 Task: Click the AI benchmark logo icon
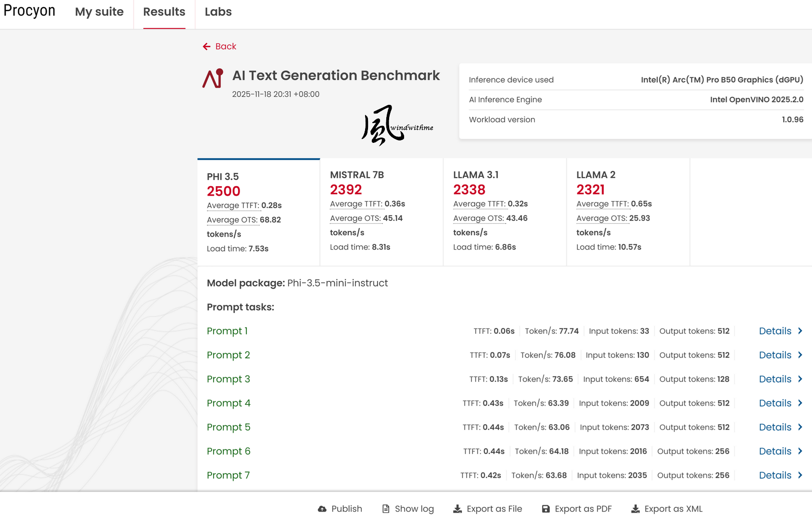coord(213,78)
